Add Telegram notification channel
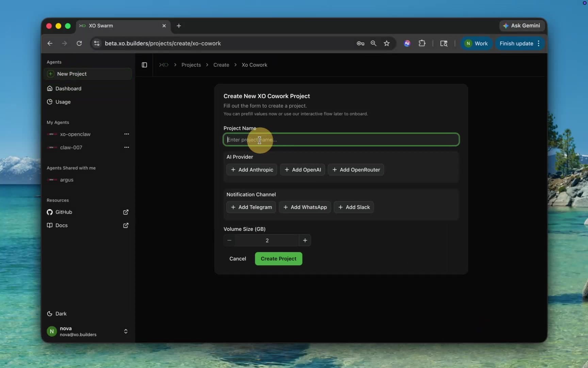Image resolution: width=588 pixels, height=368 pixels. (x=251, y=207)
